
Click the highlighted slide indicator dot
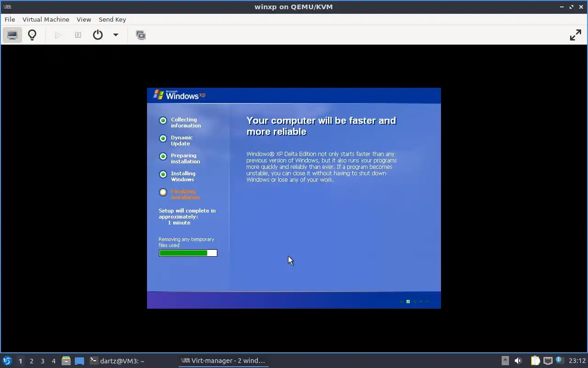(408, 302)
